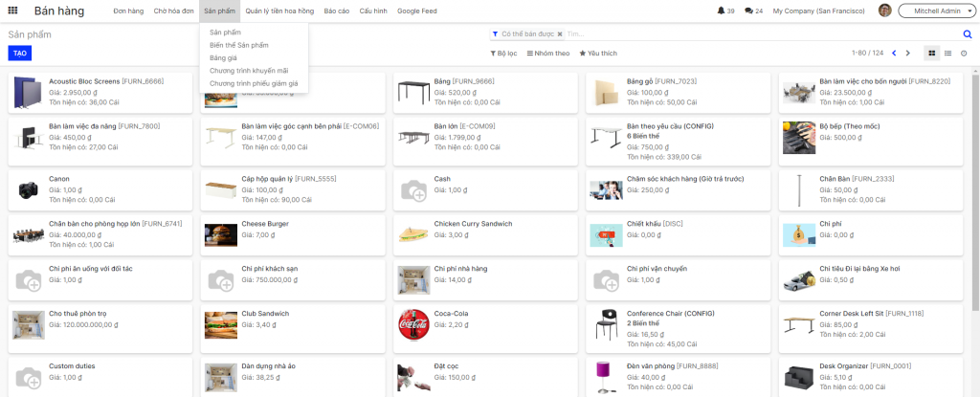980x397 pixels.
Task: Open Acoustic Bloc Screens product thumbnail
Action: 28,93
